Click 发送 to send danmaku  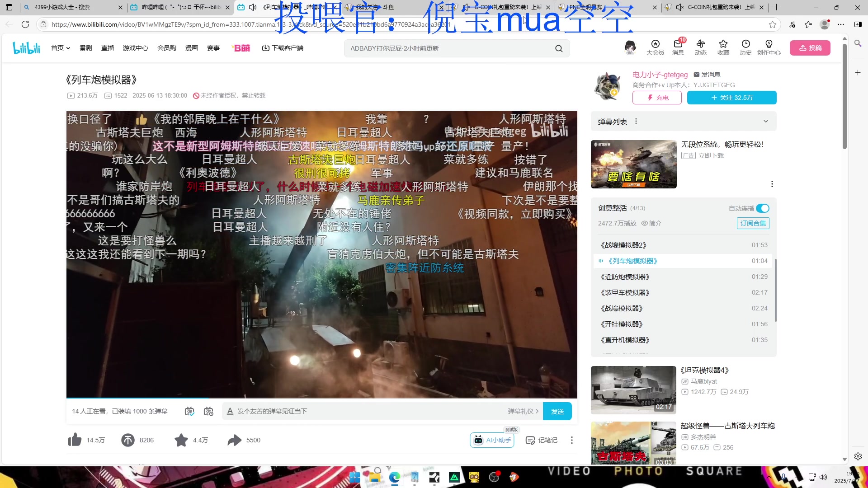(557, 411)
